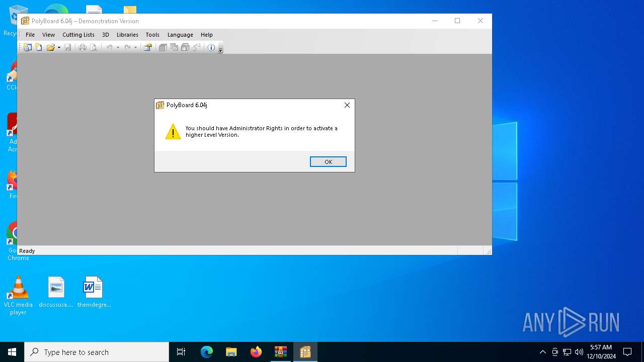Click the Open folder toolbar icon

50,47
